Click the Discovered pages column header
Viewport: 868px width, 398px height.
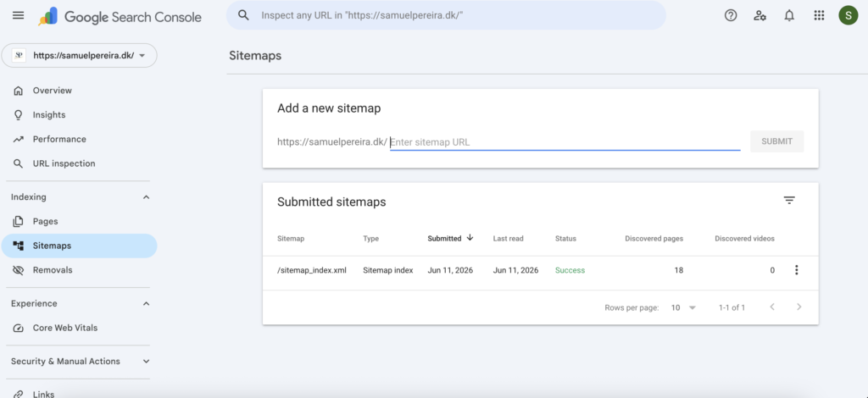(654, 238)
